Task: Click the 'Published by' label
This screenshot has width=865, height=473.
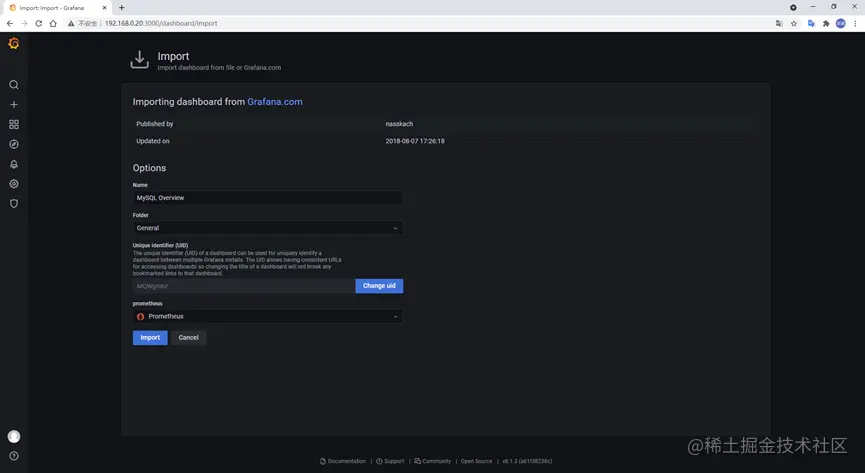Action: tap(154, 124)
